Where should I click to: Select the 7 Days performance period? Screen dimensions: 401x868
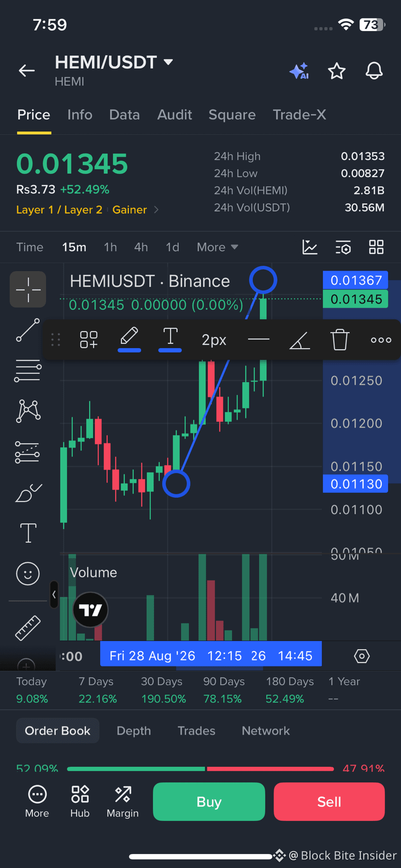click(97, 690)
